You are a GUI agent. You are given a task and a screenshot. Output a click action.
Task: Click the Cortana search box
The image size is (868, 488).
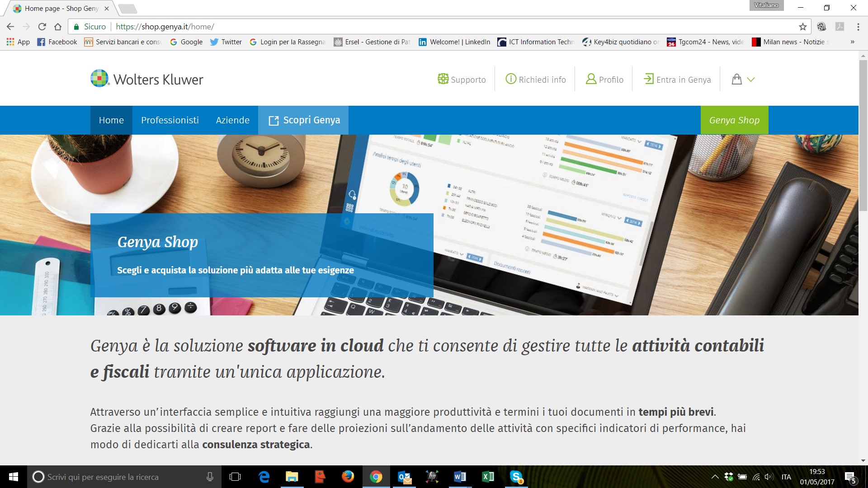(x=124, y=477)
